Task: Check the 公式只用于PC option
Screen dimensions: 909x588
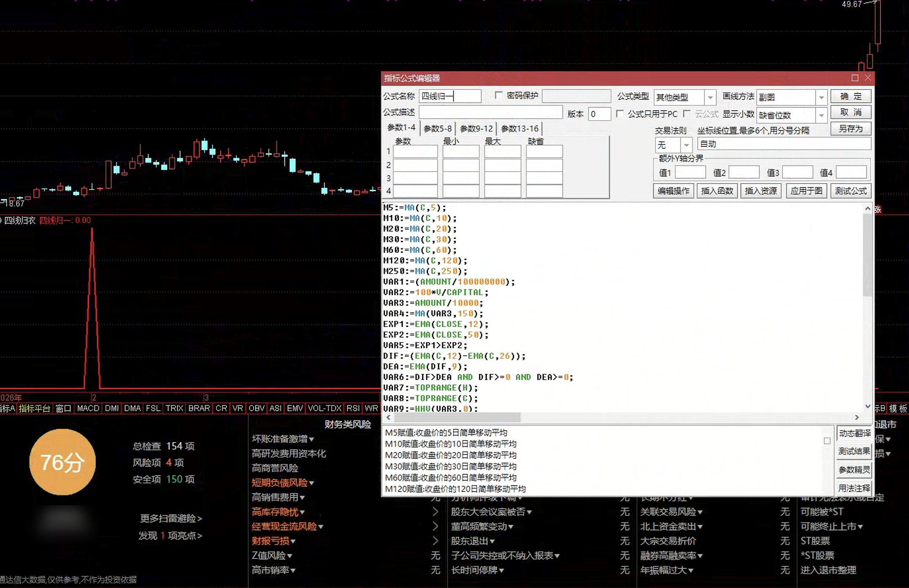Action: pos(620,114)
